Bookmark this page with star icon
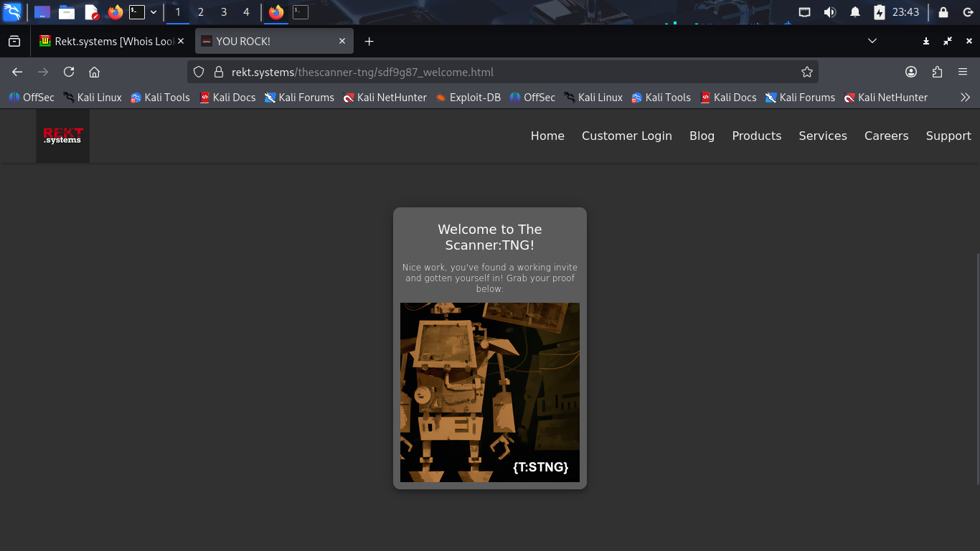This screenshot has width=980, height=551. point(807,72)
